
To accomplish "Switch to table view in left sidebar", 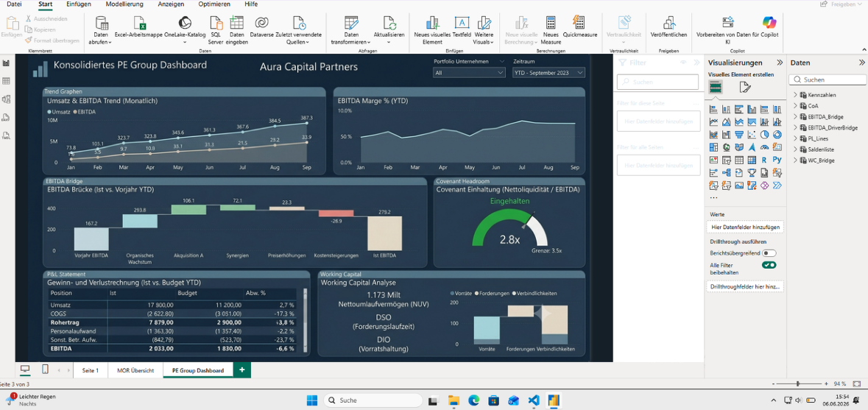I will point(7,81).
